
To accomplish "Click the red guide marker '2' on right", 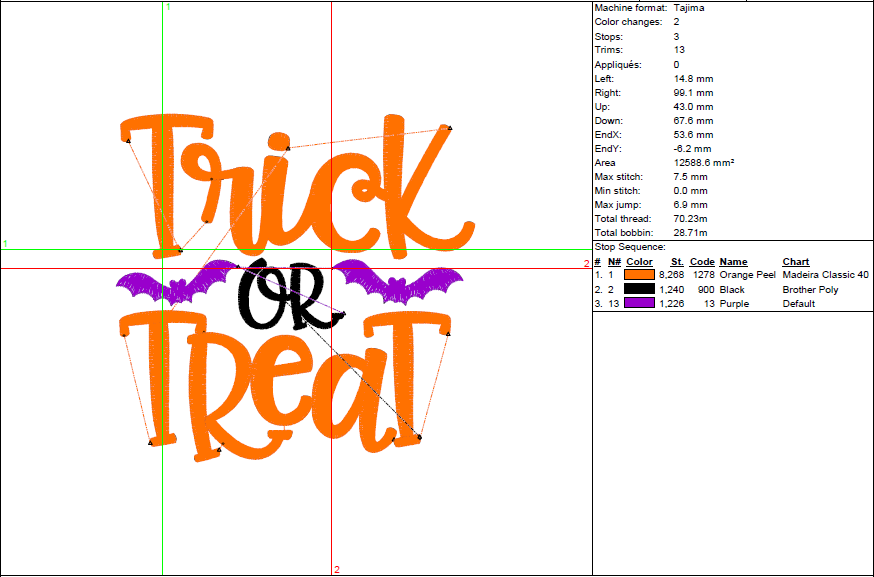I will click(x=587, y=264).
